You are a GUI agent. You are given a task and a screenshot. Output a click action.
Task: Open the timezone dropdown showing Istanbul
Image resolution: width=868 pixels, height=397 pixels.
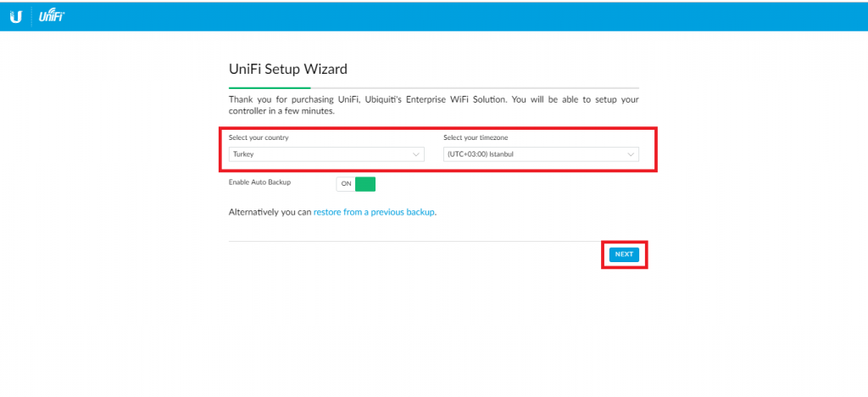[x=541, y=154]
